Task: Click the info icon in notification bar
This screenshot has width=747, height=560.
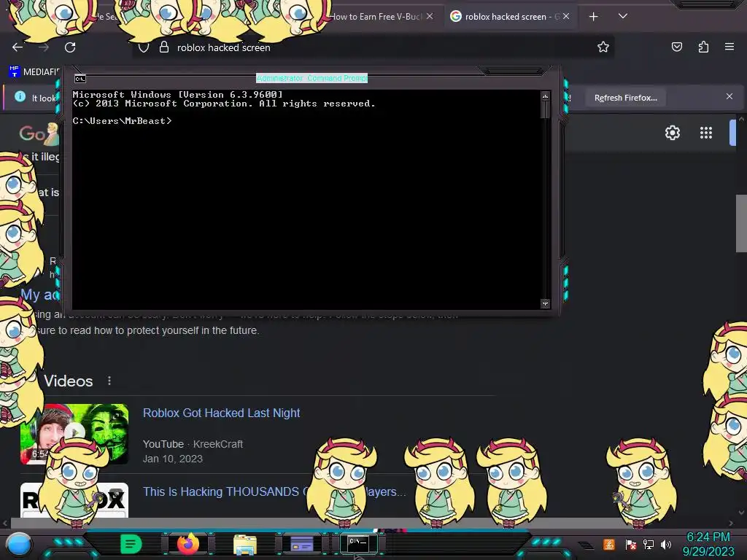Action: click(x=20, y=97)
